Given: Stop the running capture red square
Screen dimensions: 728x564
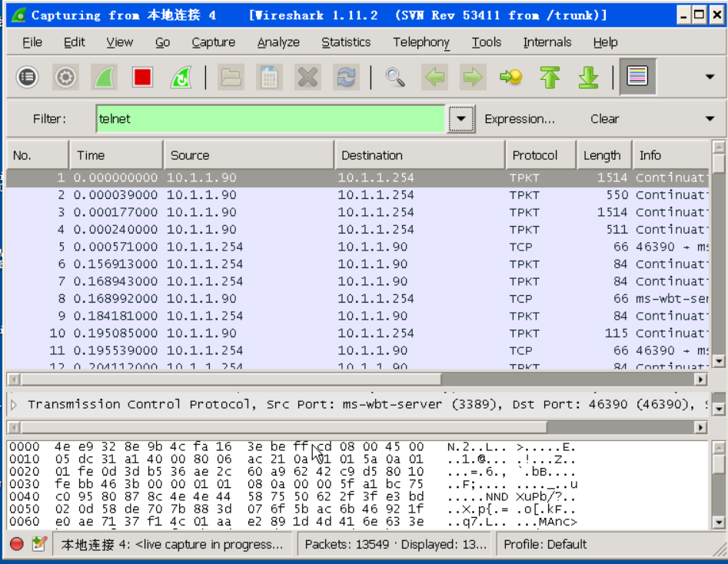Looking at the screenshot, I should click(x=142, y=77).
